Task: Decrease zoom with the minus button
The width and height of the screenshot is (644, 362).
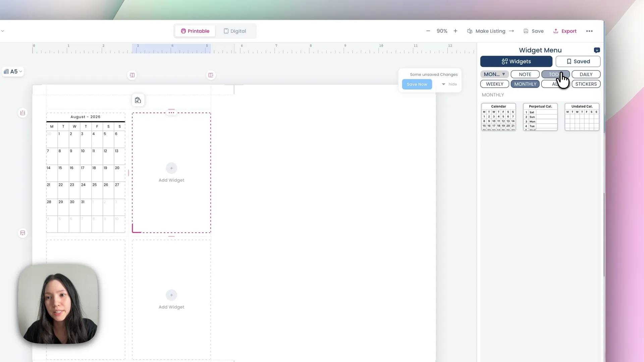Action: coord(428,31)
